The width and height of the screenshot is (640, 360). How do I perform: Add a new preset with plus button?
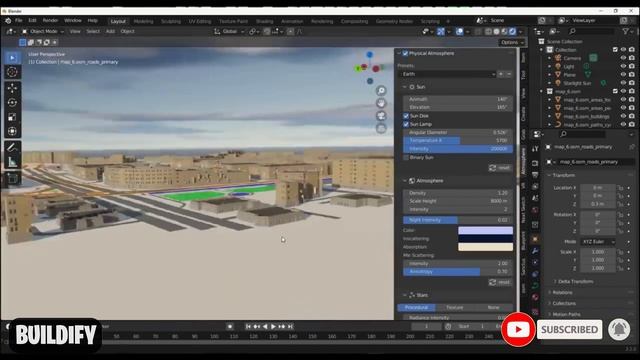[501, 74]
